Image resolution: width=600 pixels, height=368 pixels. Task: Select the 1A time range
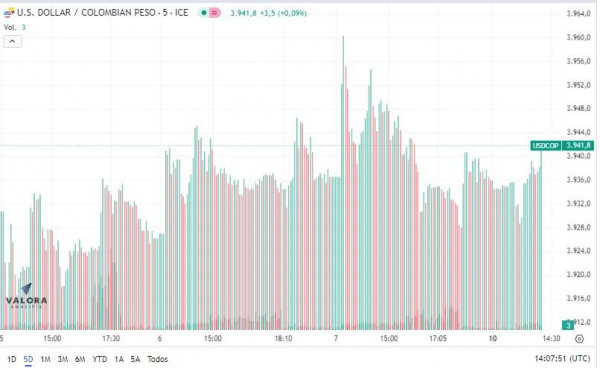(119, 359)
